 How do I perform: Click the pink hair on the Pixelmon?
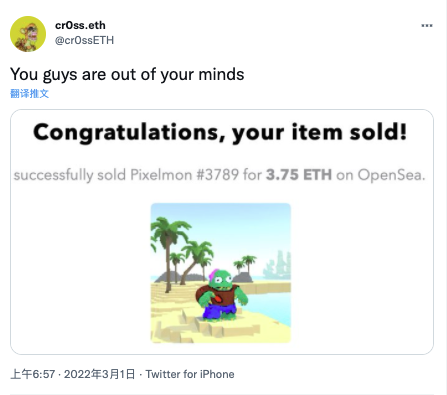pyautogui.click(x=213, y=274)
